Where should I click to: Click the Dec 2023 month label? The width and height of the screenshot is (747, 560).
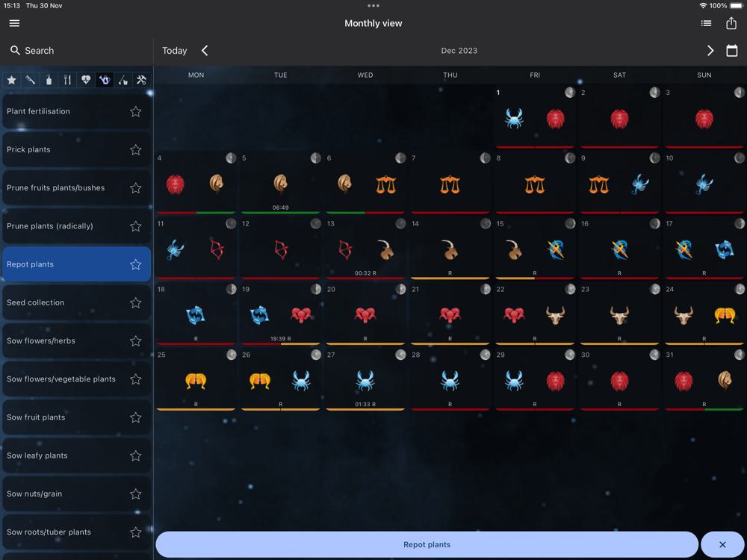click(x=459, y=51)
